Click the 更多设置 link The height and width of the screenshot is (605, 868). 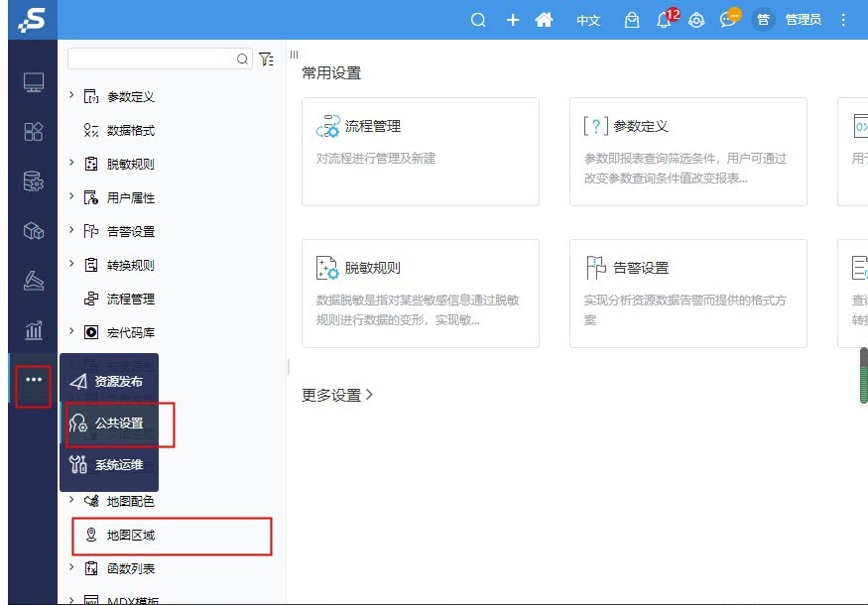337,395
